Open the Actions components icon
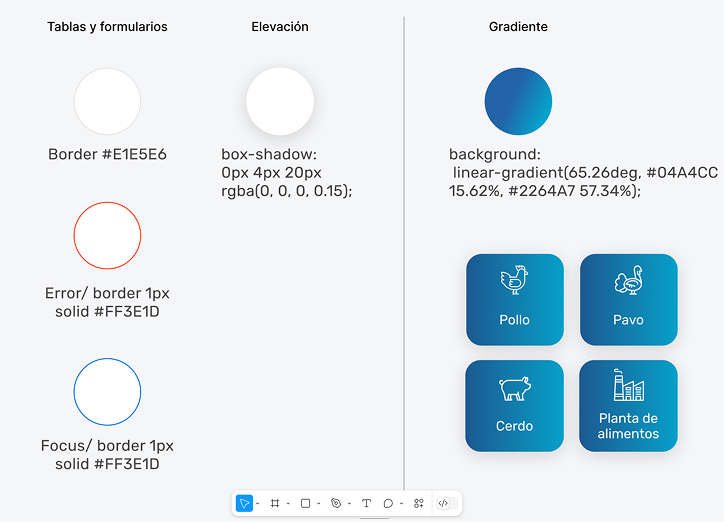This screenshot has width=724, height=522. [x=419, y=503]
